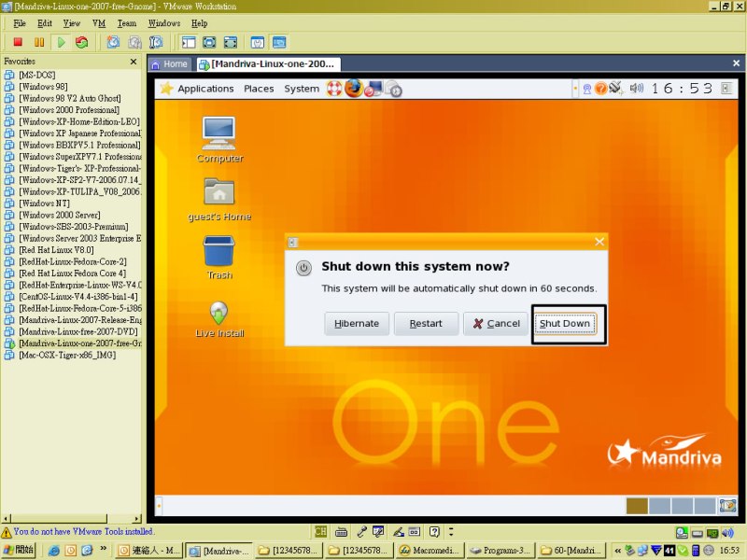The image size is (747, 560).
Task: Click the Hibernate button
Action: 357,324
